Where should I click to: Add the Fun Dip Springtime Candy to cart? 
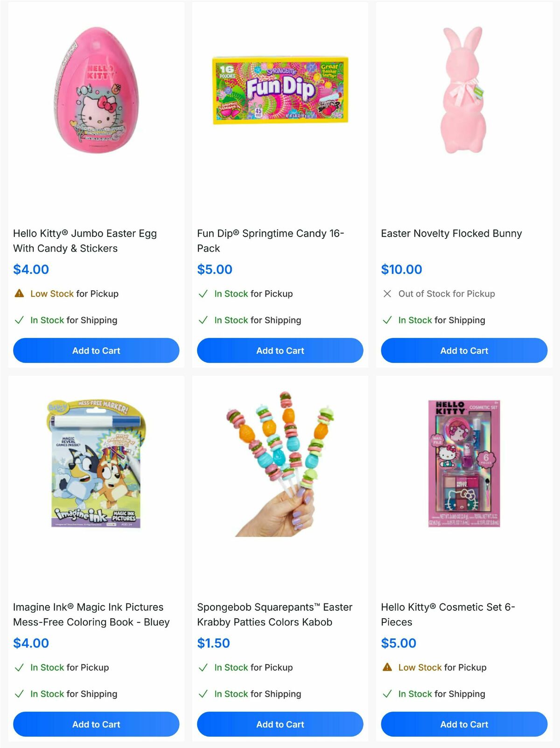[x=280, y=350]
